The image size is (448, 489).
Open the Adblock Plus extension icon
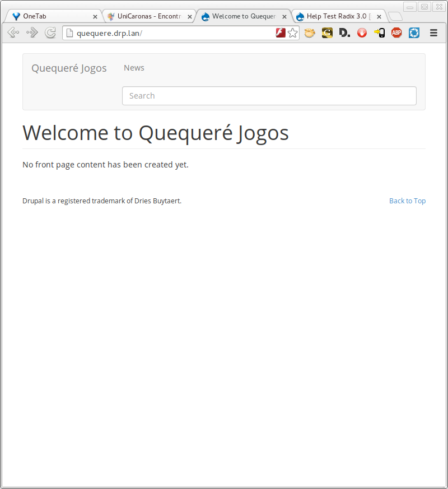pyautogui.click(x=396, y=33)
